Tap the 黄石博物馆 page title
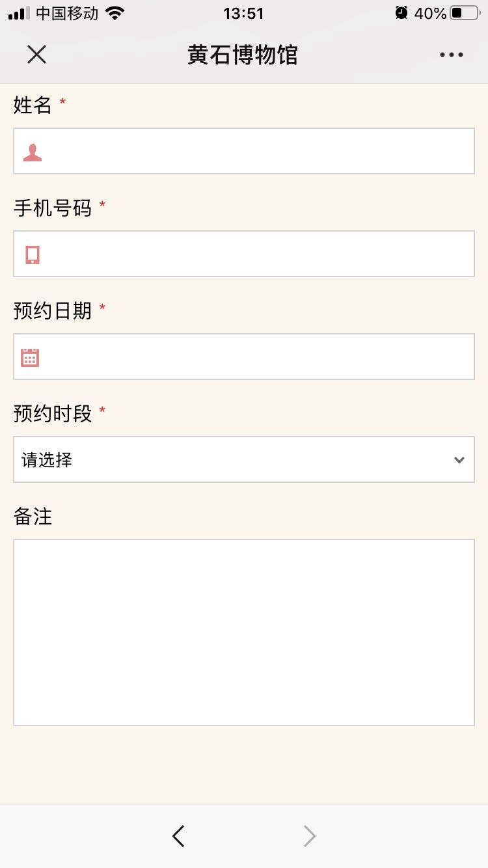The height and width of the screenshot is (868, 488). pos(243,55)
